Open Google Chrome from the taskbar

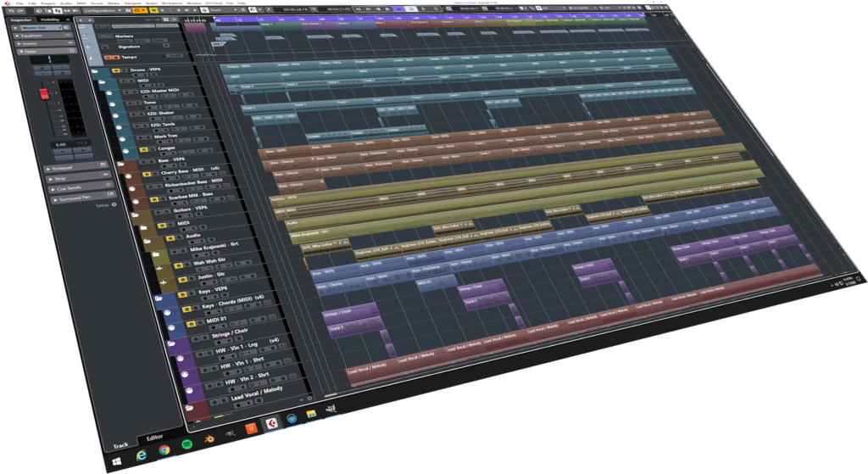coord(164,449)
